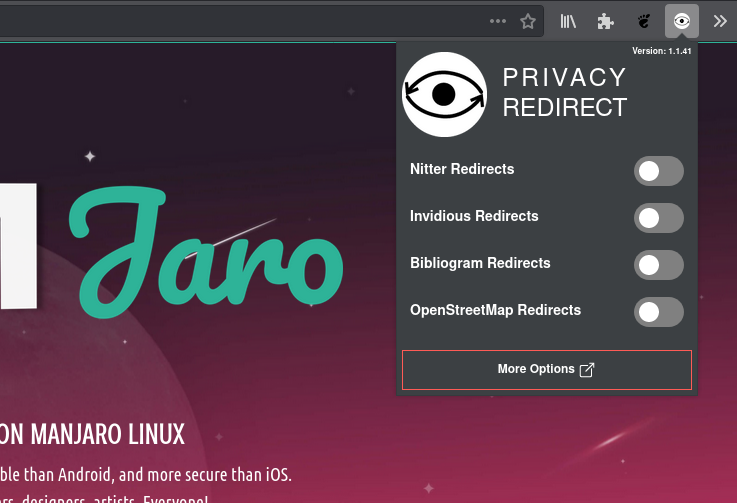Click the PRIVACY REDIRECT title text
This screenshot has height=503, width=737.
coord(564,93)
